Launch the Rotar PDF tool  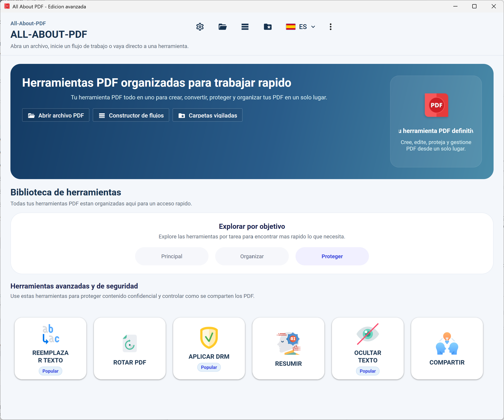click(x=130, y=348)
